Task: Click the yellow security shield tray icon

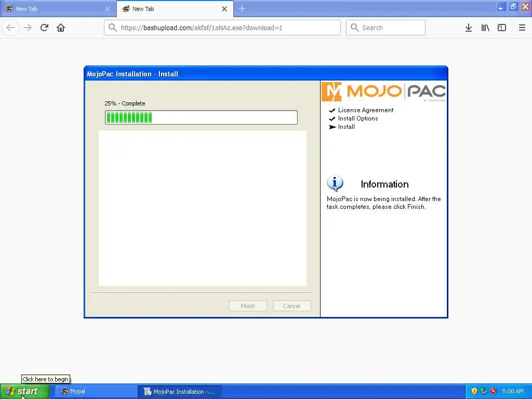Action: (474, 391)
